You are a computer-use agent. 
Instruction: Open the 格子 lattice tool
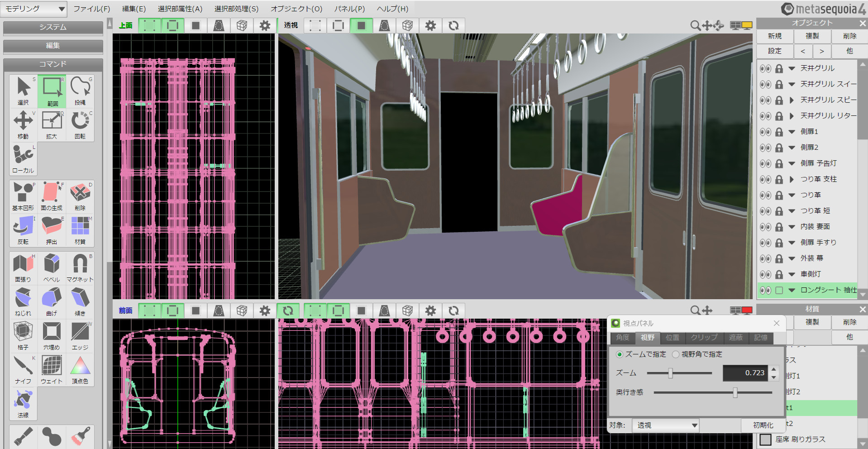coord(23,336)
